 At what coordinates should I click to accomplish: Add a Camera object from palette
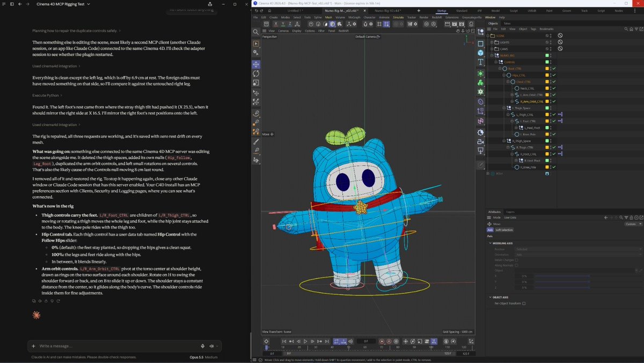[480, 142]
